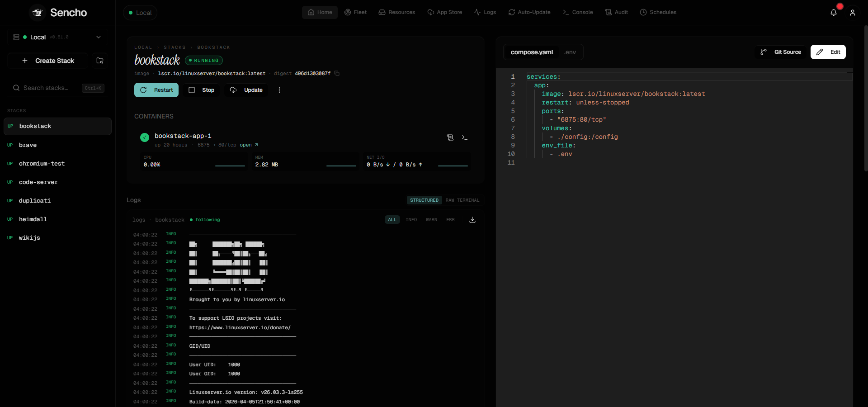Screen dimensions: 868x407
Task: Click the digest value 496d1303087f
Action: coord(312,73)
